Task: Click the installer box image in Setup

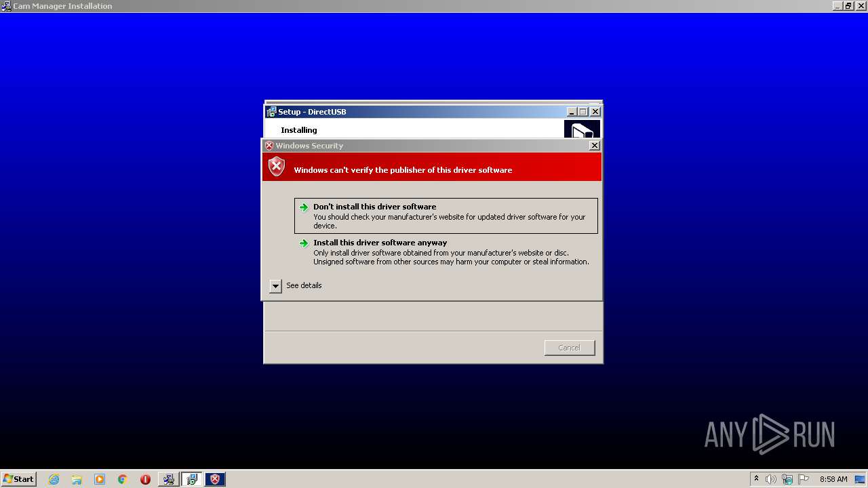Action: [582, 129]
